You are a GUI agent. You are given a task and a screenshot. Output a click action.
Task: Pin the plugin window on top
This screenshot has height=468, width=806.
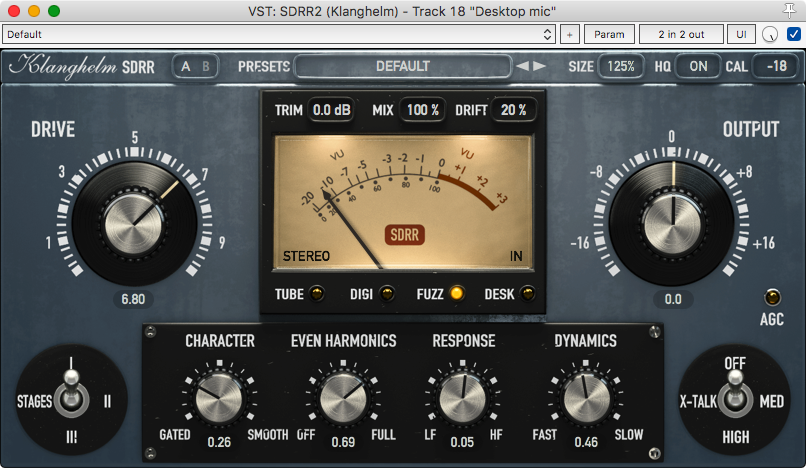pyautogui.click(x=789, y=10)
